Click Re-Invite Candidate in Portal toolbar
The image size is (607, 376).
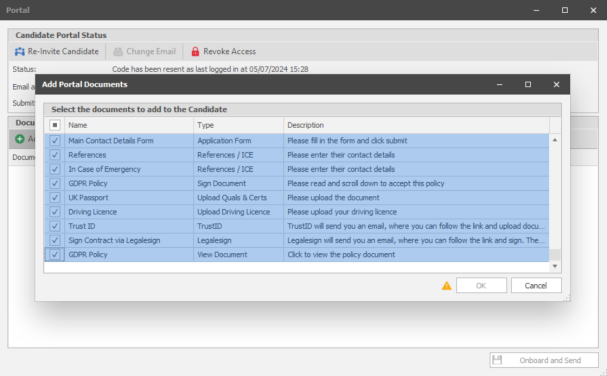click(57, 52)
